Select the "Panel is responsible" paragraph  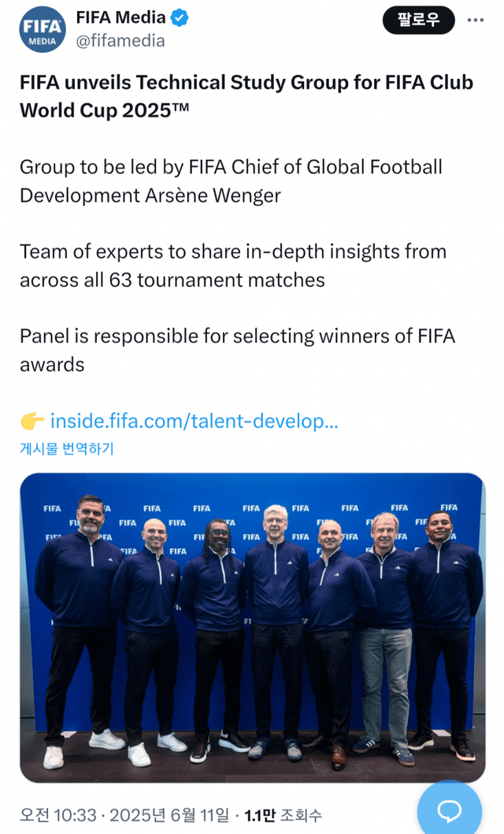point(236,350)
